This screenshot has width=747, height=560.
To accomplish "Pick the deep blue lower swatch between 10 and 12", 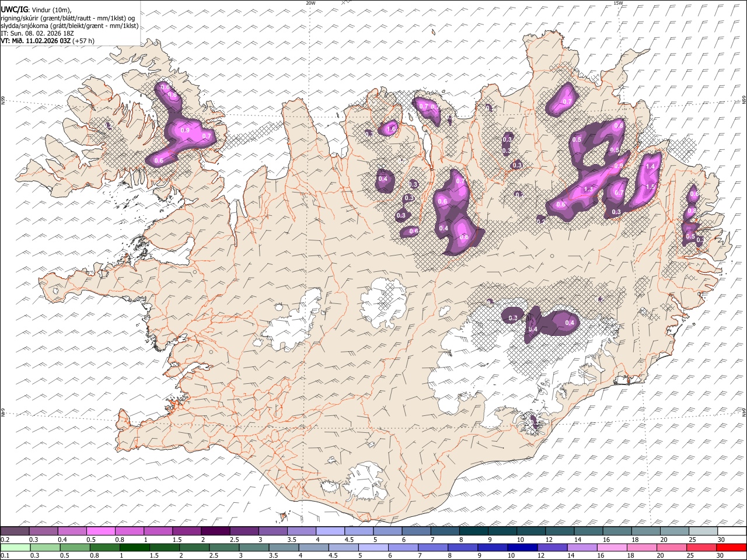I will [522, 547].
